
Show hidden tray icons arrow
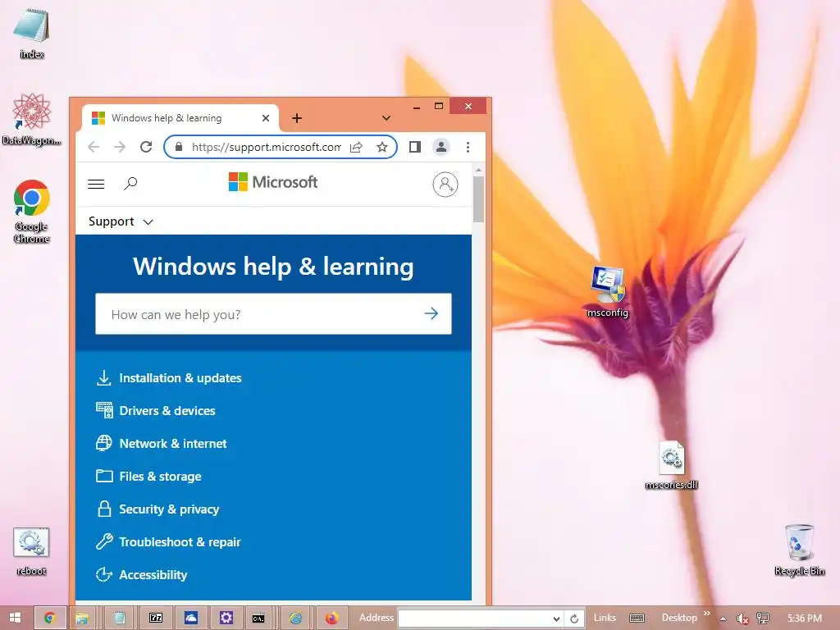[723, 619]
